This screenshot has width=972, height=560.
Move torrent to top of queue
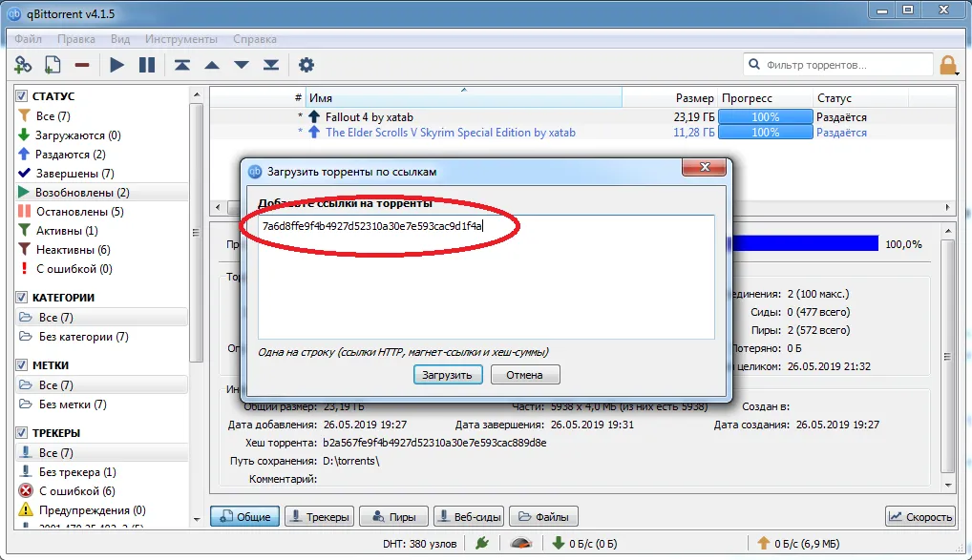coord(182,65)
